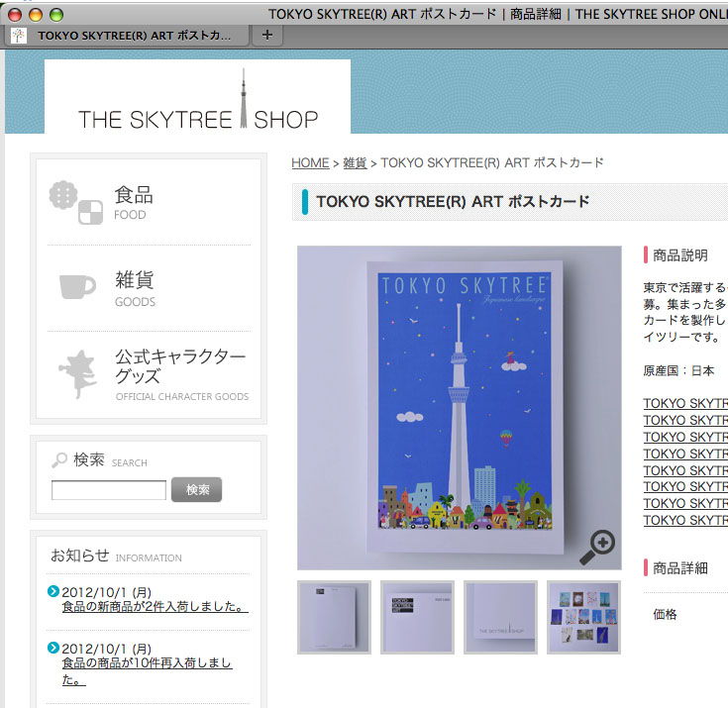Click arrow bullet beside first 2012/10/1 news
728x708 pixels.
(x=53, y=591)
